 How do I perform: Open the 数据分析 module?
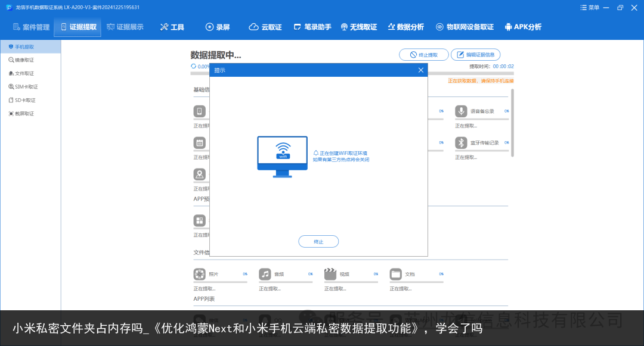pyautogui.click(x=406, y=27)
